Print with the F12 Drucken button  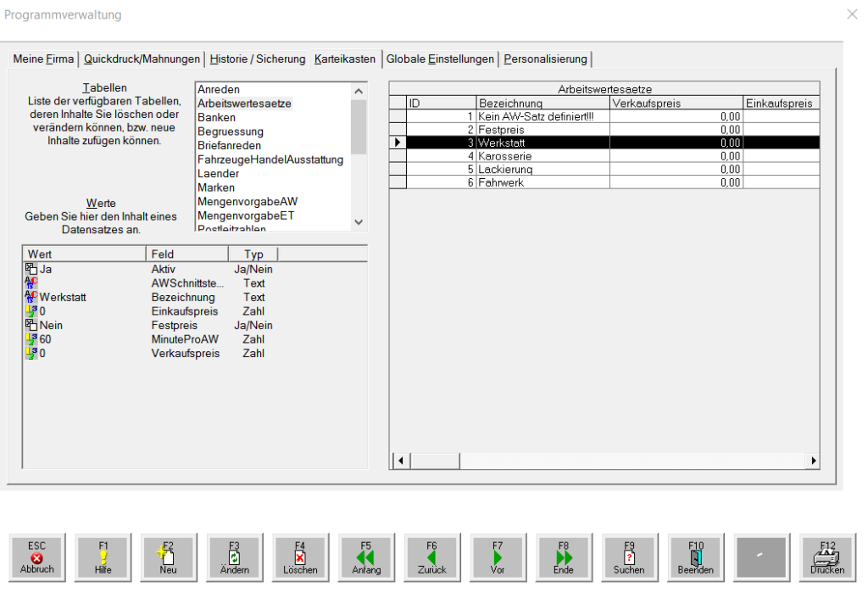pos(827,557)
